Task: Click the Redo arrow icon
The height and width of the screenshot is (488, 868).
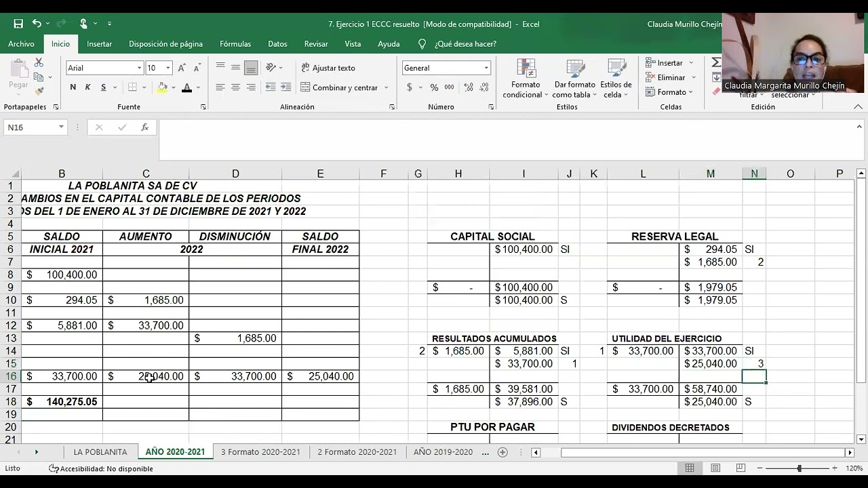Action: point(60,24)
